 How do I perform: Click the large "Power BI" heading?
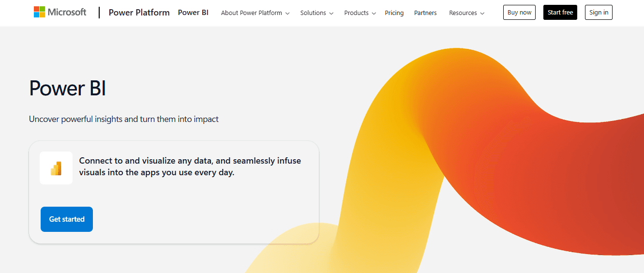67,89
